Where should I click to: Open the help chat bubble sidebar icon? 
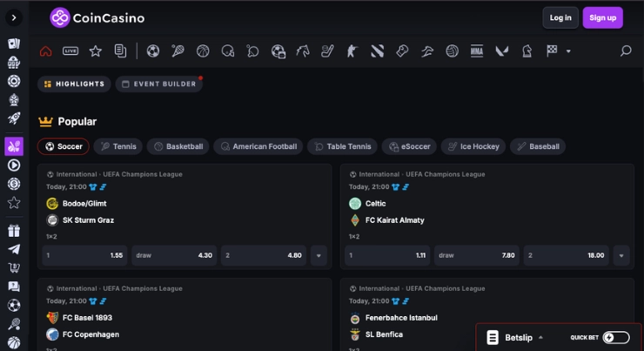(14, 287)
